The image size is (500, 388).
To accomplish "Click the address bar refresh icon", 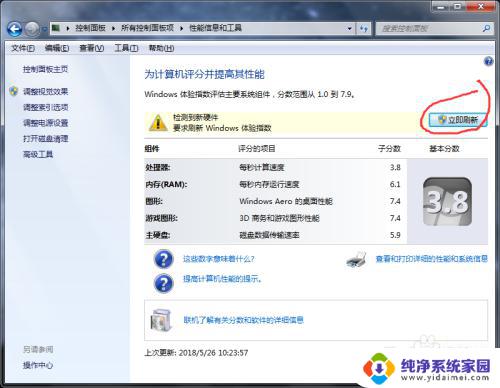I will (364, 29).
